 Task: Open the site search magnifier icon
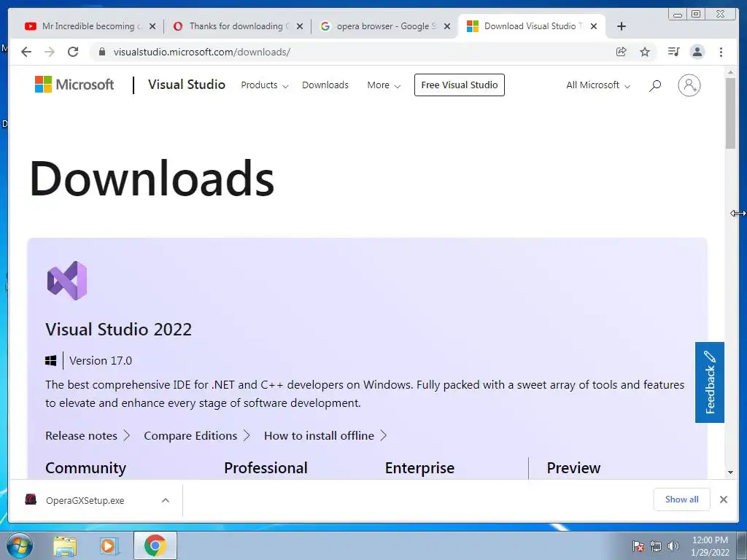coord(655,86)
